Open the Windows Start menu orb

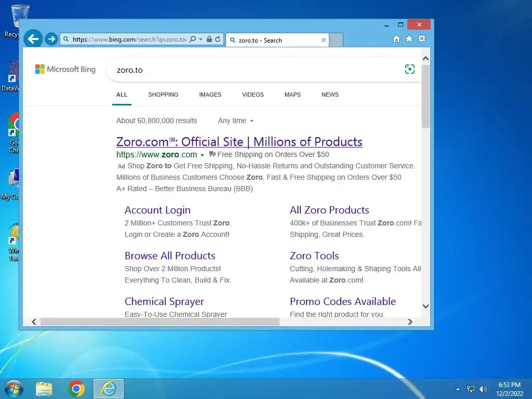(x=14, y=389)
